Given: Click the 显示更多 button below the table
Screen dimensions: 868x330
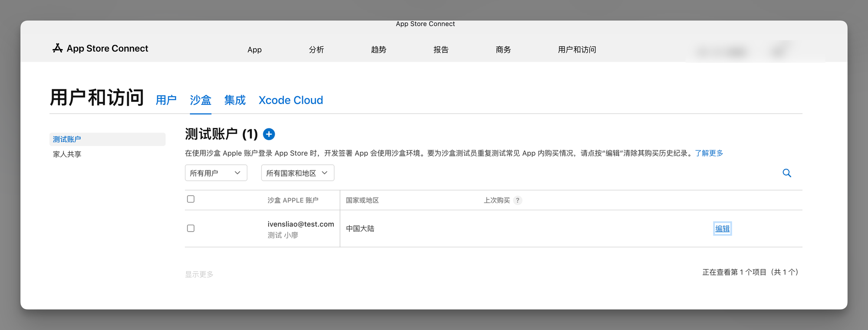Looking at the screenshot, I should (x=199, y=274).
